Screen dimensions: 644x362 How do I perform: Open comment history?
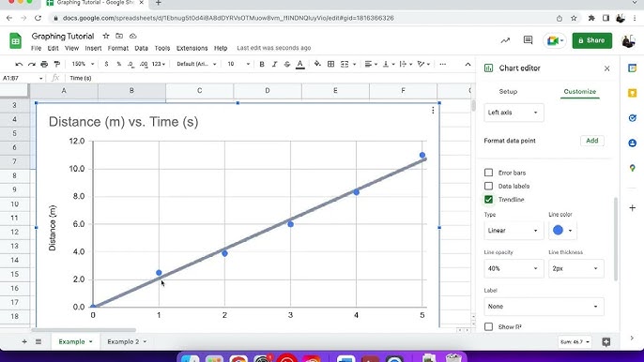(529, 40)
